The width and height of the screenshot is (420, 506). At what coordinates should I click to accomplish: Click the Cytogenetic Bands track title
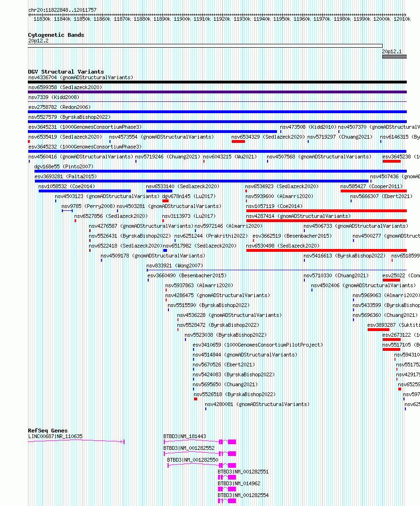point(56,35)
